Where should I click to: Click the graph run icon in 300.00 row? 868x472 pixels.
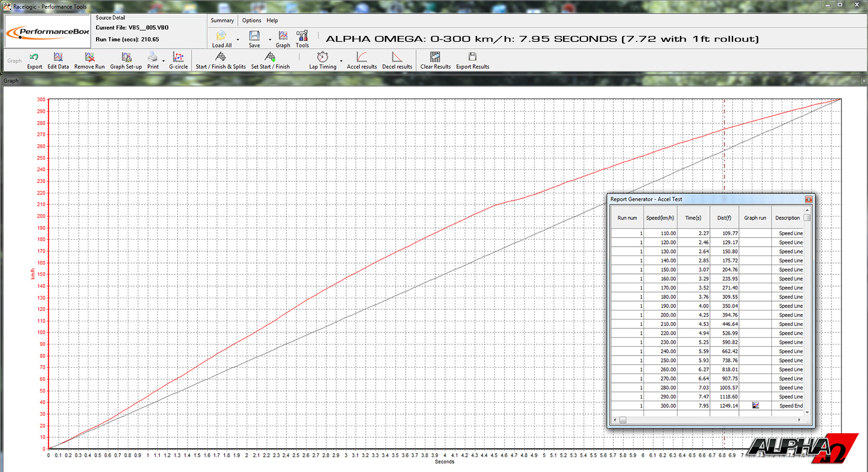tap(755, 405)
